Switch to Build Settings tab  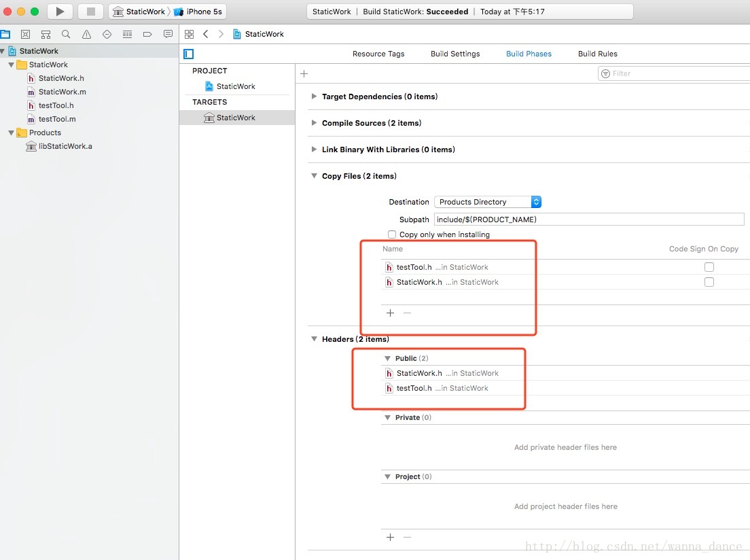(455, 54)
